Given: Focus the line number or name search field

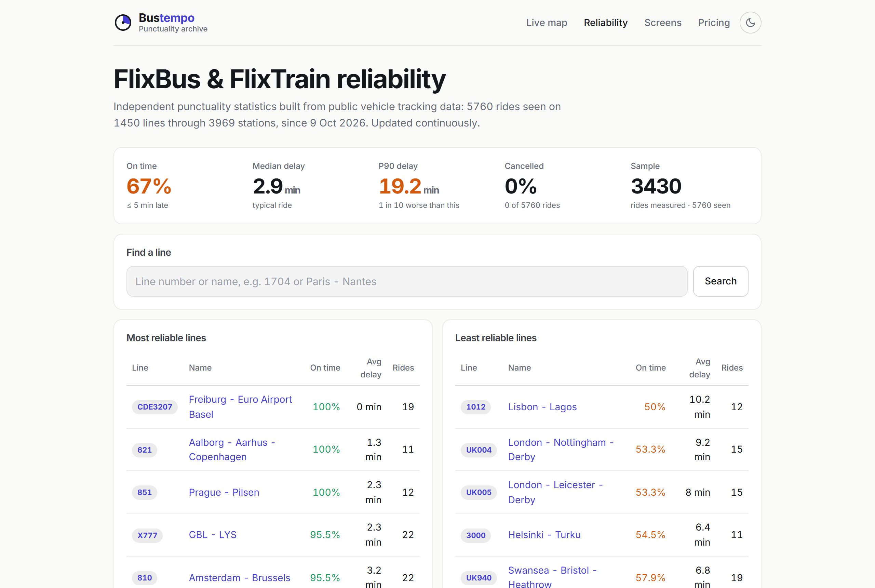Looking at the screenshot, I should click(x=407, y=281).
